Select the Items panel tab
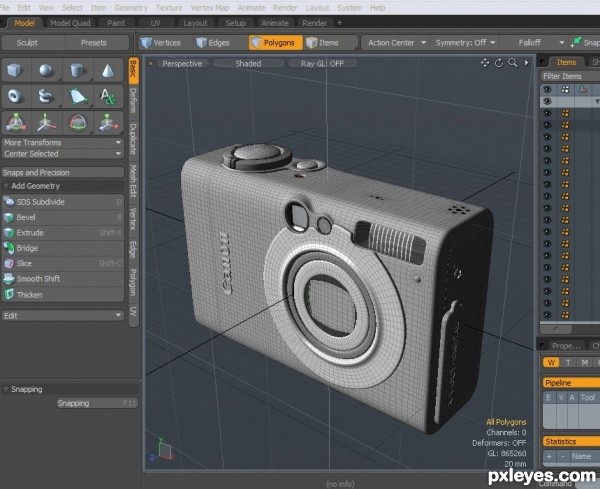Image resolution: width=600 pixels, height=489 pixels. click(566, 62)
